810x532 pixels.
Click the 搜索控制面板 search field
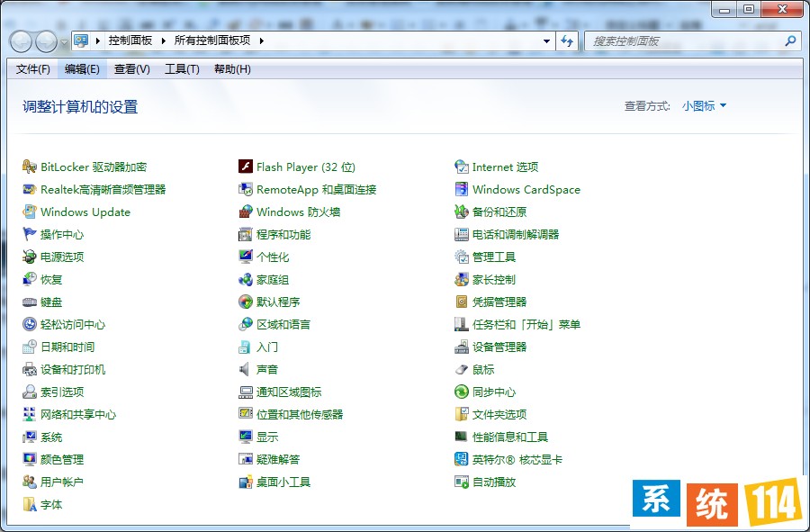[684, 41]
